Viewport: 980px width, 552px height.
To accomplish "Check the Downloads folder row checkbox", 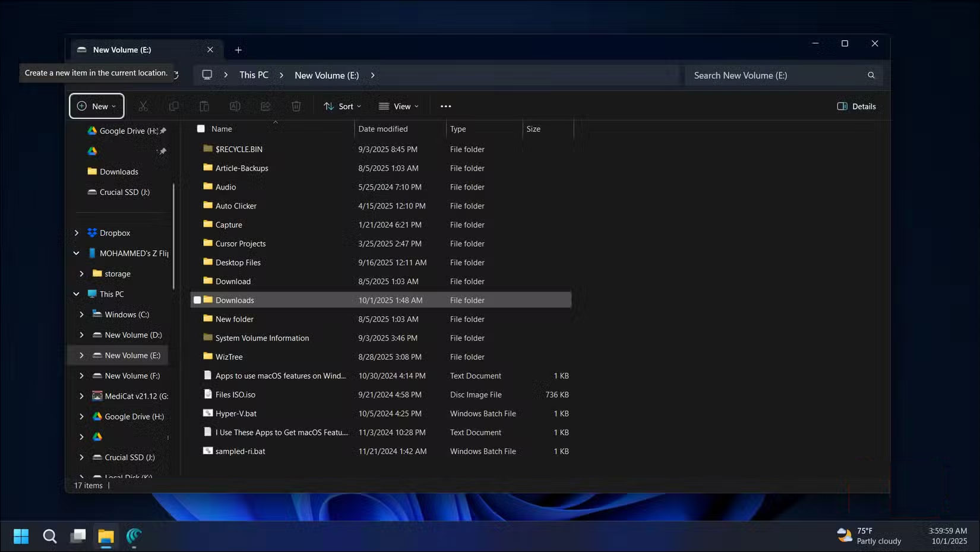I will click(x=197, y=300).
